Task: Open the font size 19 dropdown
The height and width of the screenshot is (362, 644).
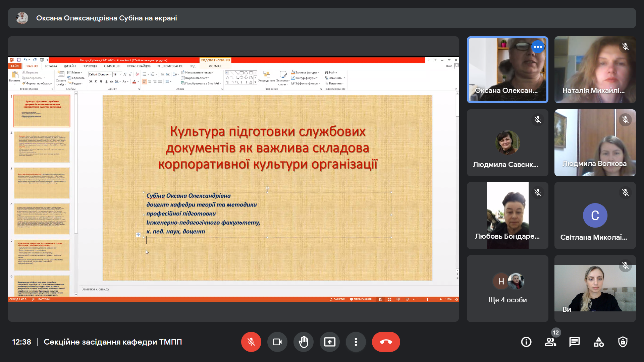Action: click(x=117, y=74)
